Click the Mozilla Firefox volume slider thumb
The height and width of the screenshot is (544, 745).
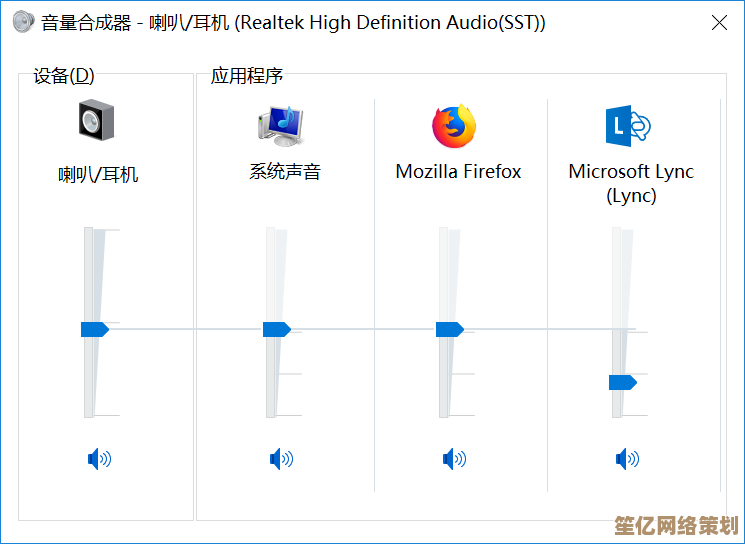coord(449,329)
